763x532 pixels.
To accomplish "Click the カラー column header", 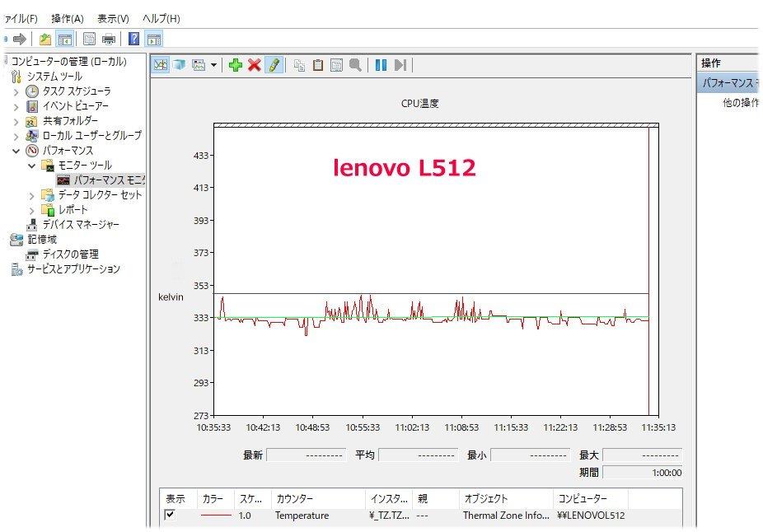I will 215,498.
